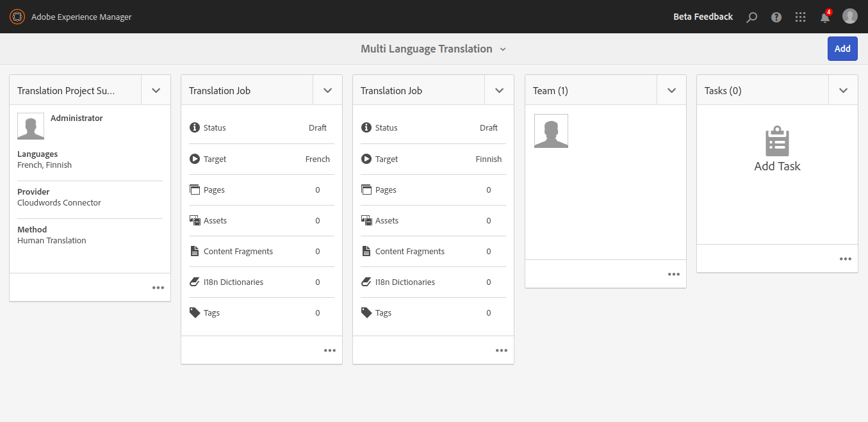Select the Team member avatar thumbnail
The image size is (868, 422).
[551, 131]
